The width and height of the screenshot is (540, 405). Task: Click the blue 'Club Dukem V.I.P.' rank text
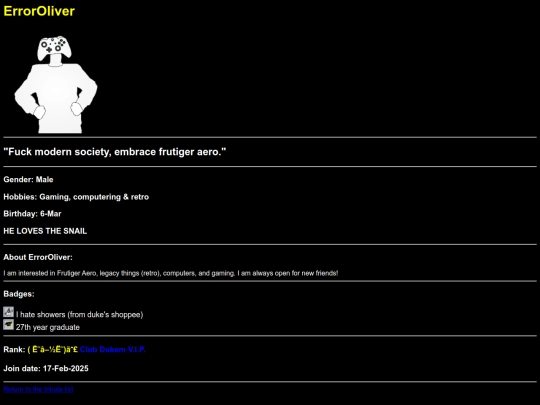click(113, 349)
